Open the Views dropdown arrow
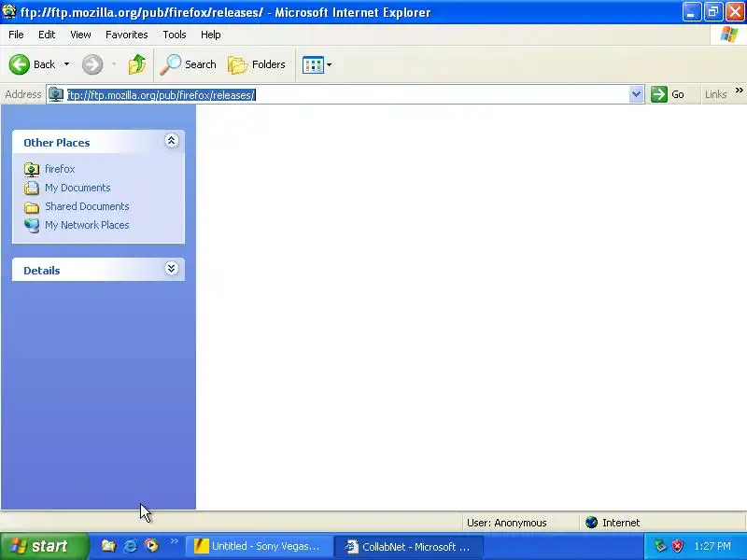The height and width of the screenshot is (560, 747). point(330,64)
